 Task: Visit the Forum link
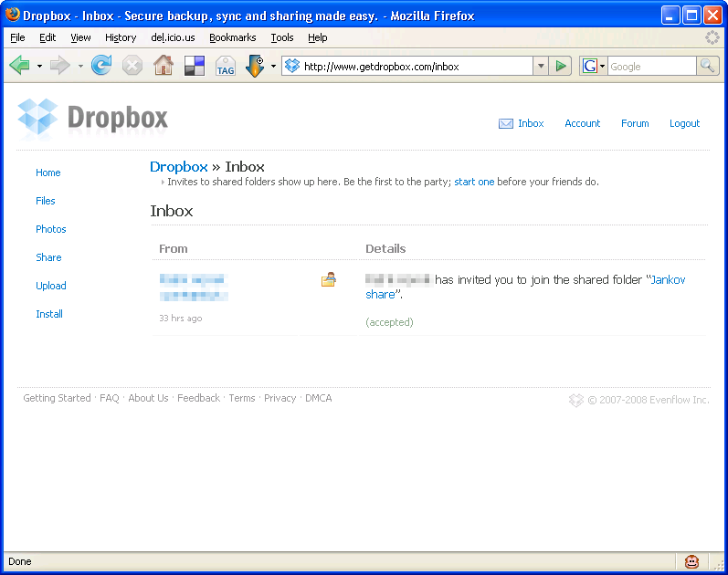coord(635,123)
